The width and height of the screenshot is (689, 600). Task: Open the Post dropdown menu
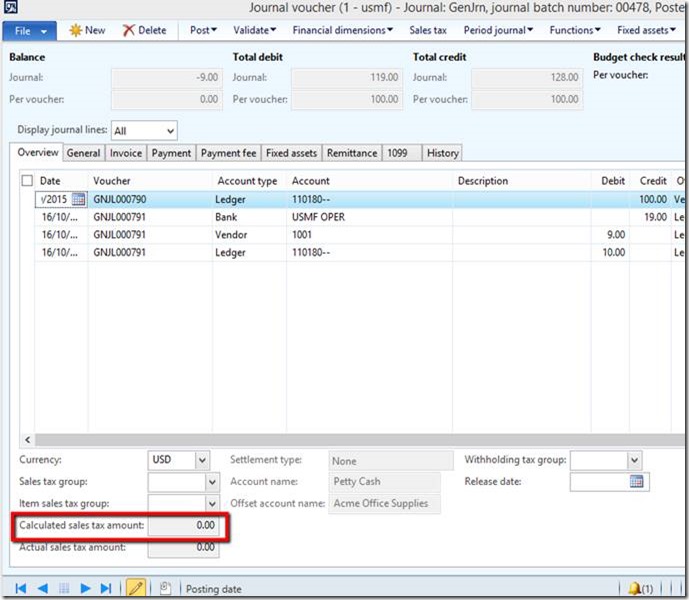point(203,30)
